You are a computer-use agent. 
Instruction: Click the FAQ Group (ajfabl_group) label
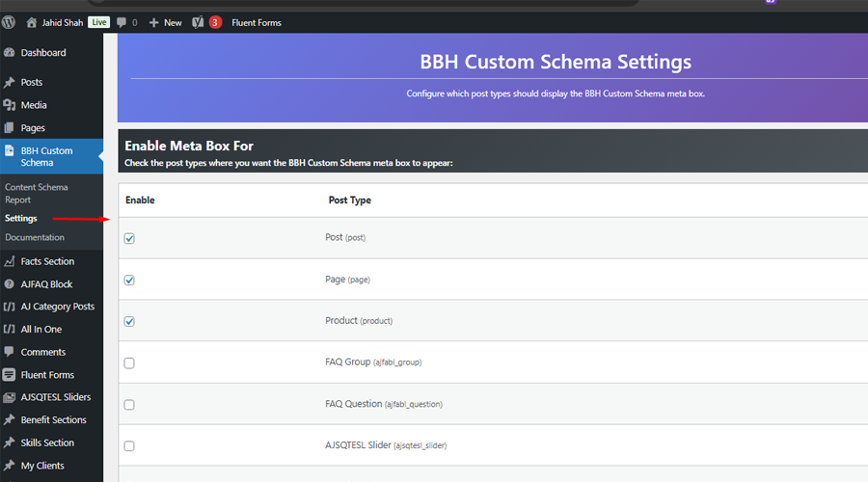(373, 361)
